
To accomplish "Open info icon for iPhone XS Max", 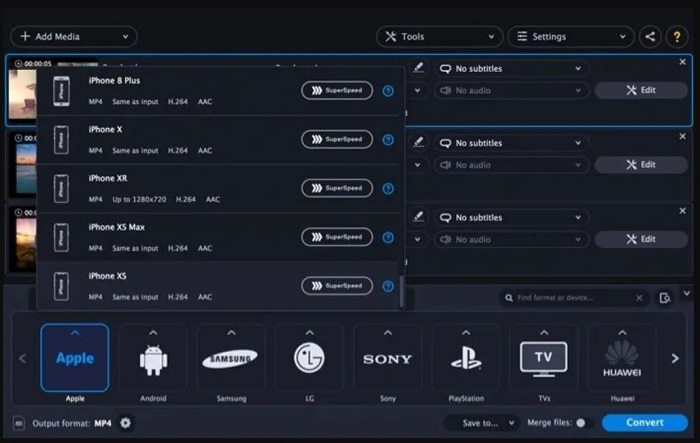I will click(x=388, y=237).
